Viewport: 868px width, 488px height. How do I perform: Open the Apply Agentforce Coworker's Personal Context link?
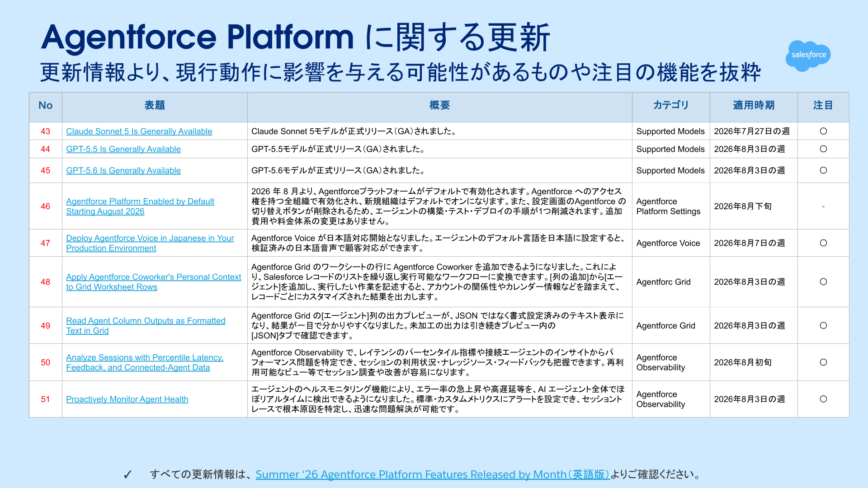(154, 282)
